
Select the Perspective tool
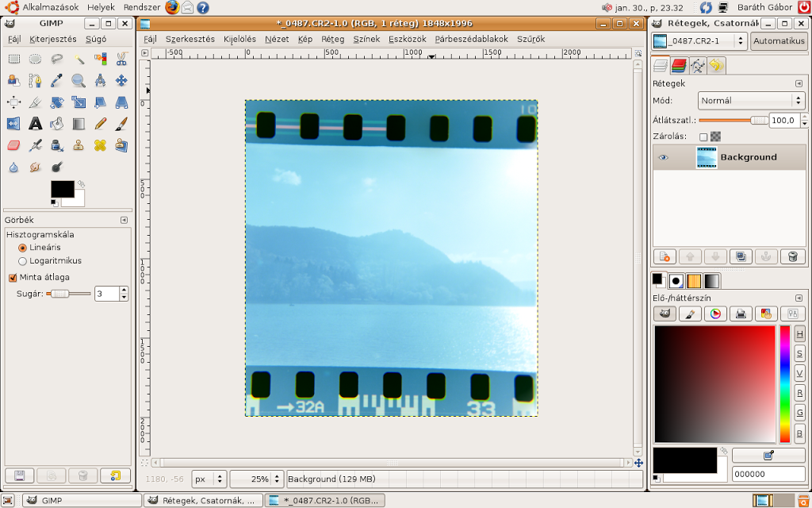click(121, 102)
